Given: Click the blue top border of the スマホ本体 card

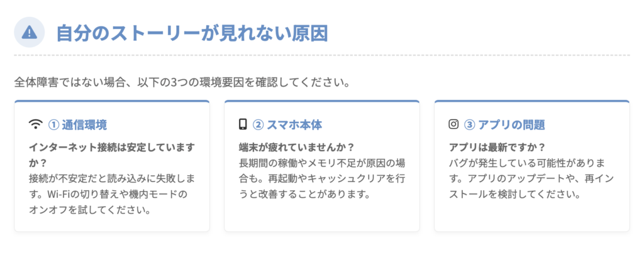Looking at the screenshot, I should pyautogui.click(x=321, y=100).
